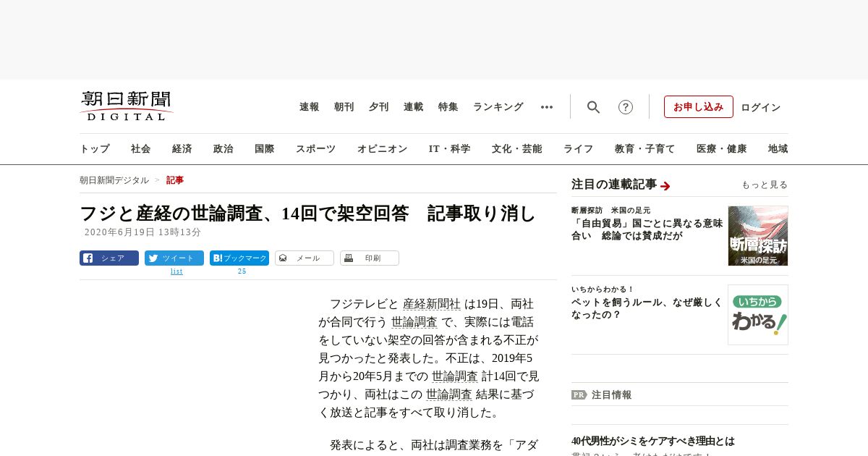Click first 産経新聞社 keyword link

(432, 304)
